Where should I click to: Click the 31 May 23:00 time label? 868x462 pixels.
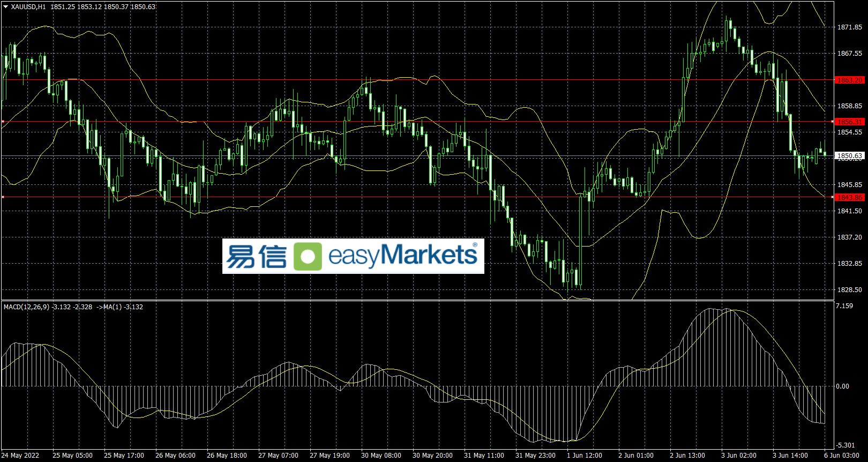click(x=535, y=456)
